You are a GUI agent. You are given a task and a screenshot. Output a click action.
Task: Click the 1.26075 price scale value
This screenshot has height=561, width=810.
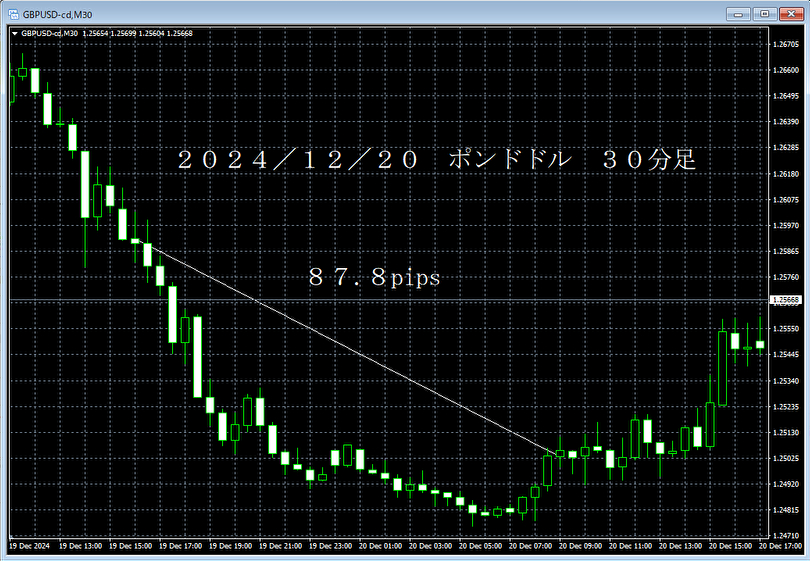point(786,200)
